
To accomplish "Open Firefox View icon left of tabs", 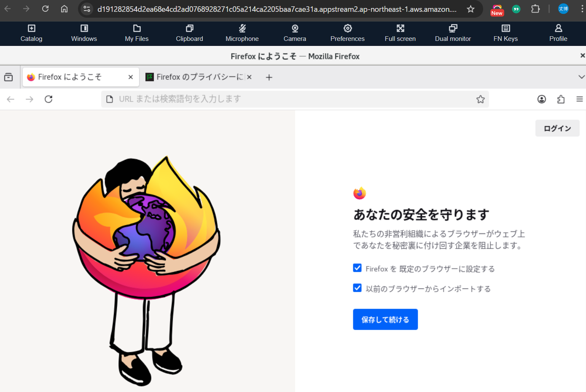I will (8, 77).
